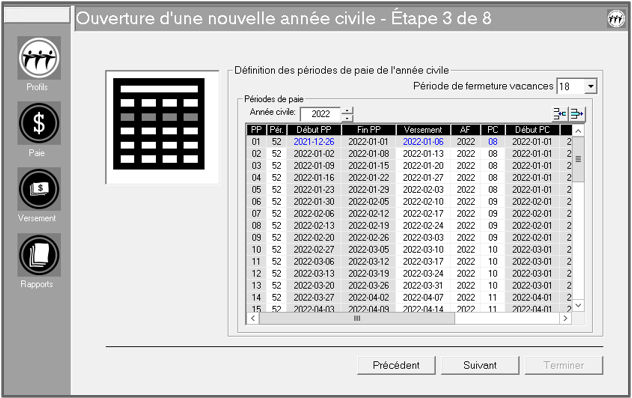
Task: Select Fin PP cell 2022-03-19
Action: tap(369, 273)
